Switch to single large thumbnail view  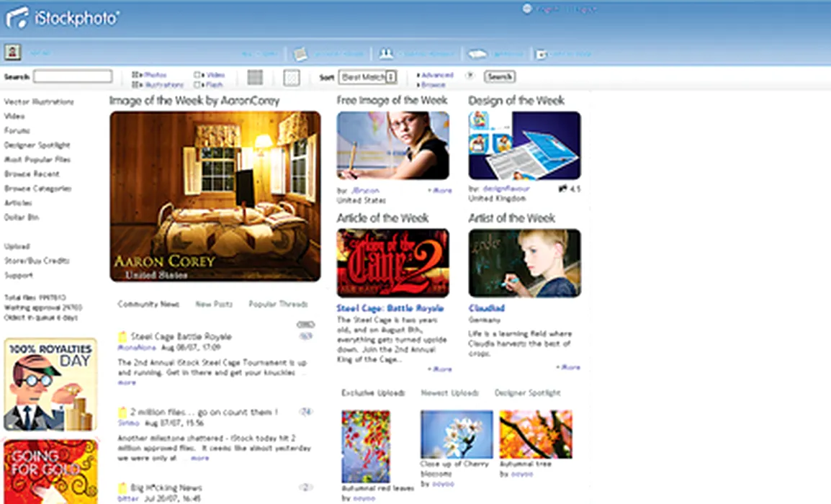(x=291, y=77)
